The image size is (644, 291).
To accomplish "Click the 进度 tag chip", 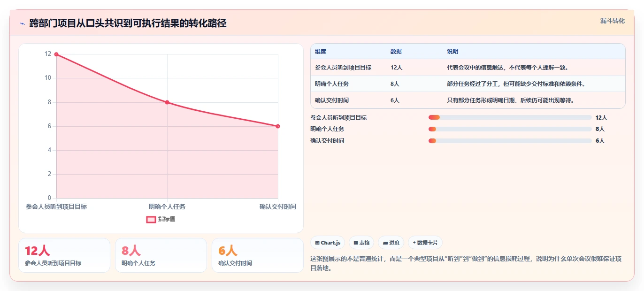I will point(391,243).
